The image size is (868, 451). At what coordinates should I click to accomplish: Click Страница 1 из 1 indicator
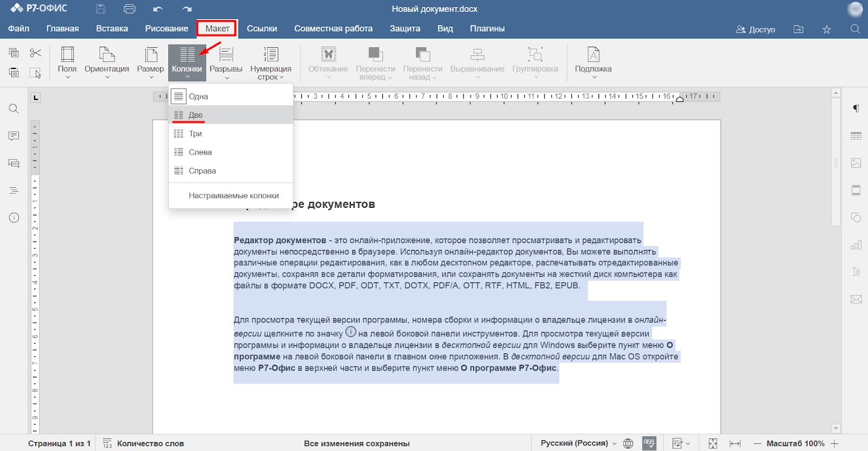[x=59, y=443]
